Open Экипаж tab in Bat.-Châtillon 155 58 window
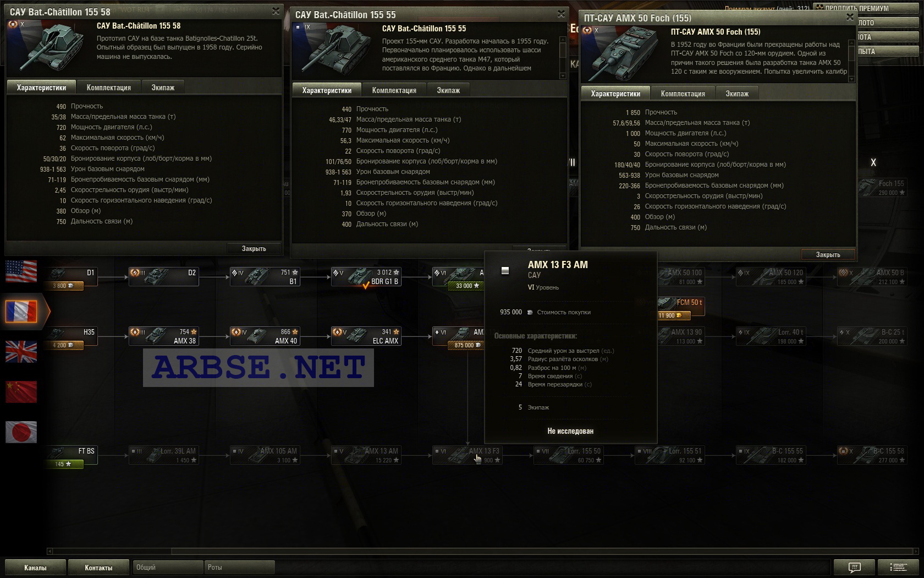Viewport: 924px width, 578px height. click(163, 87)
